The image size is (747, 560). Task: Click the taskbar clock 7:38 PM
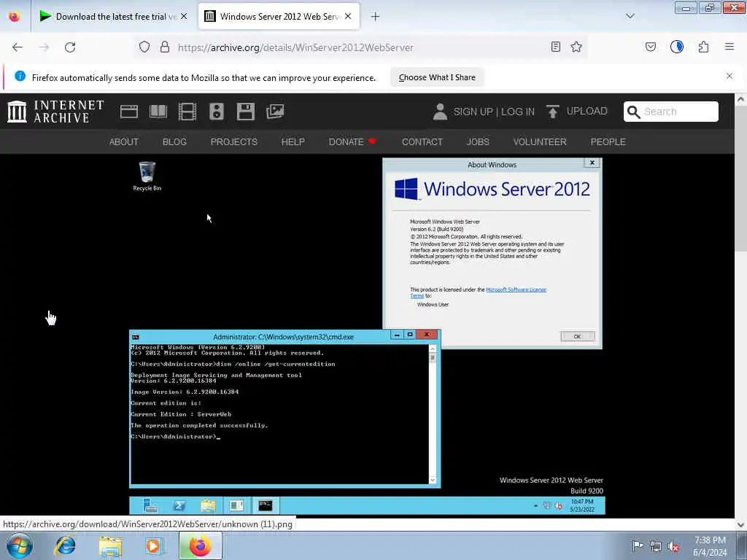click(710, 540)
